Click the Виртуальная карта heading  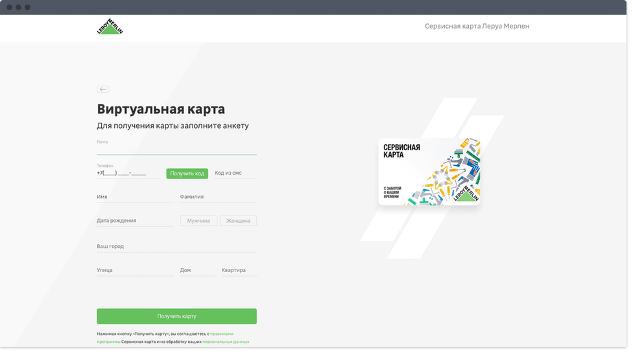click(161, 109)
